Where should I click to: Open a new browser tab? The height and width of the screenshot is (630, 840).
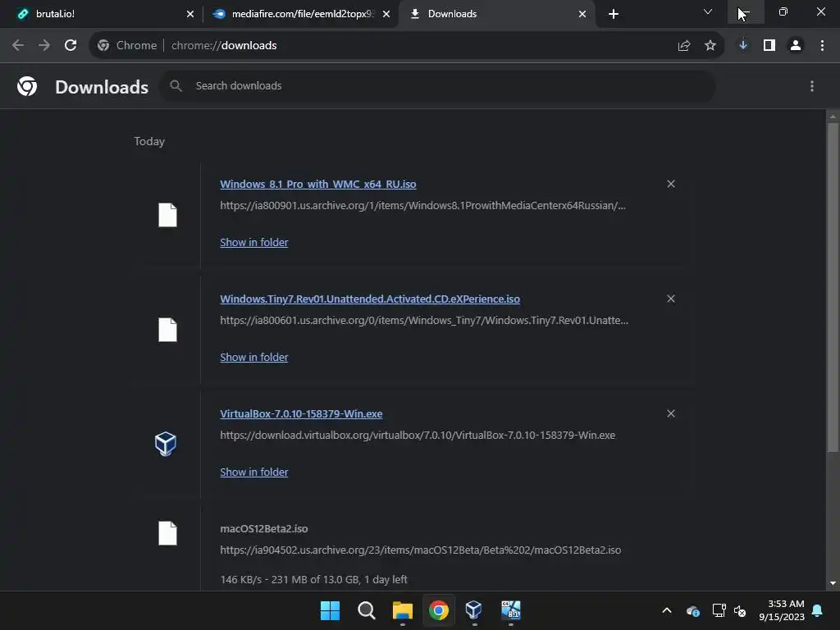614,14
